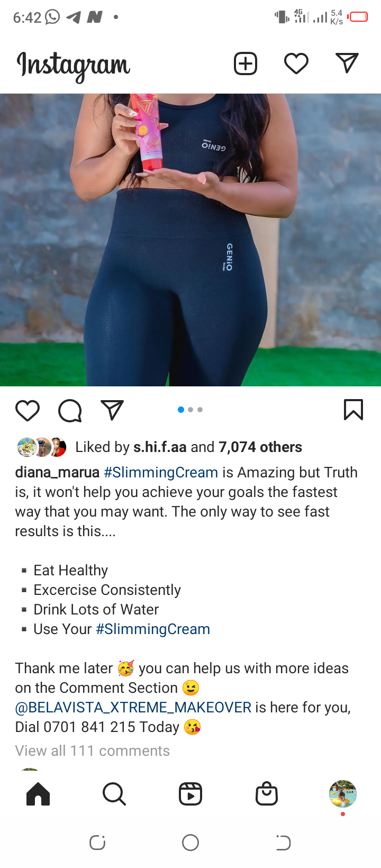Open @BELAVISTA_XTREME_MAKEOVER mention
381x868 pixels.
point(133,707)
